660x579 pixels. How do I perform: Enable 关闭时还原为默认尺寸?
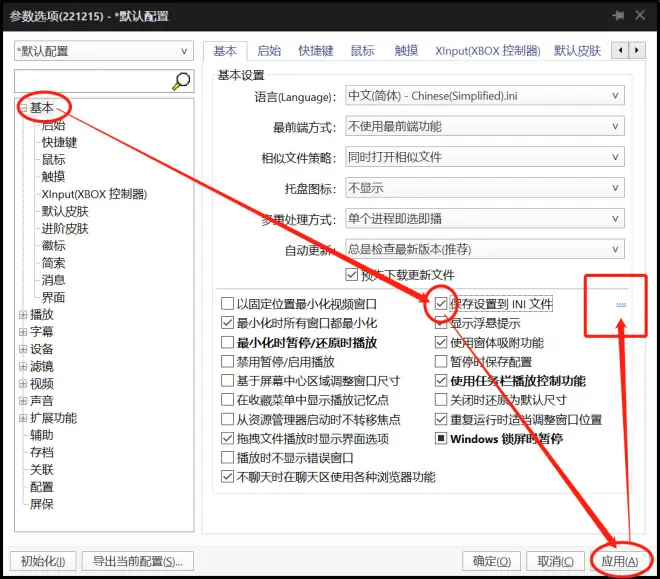click(x=441, y=400)
